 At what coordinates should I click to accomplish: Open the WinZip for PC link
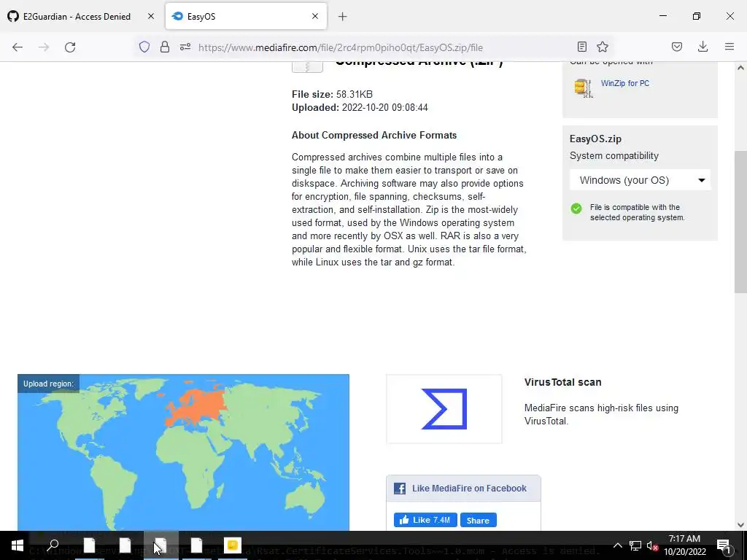[624, 83]
